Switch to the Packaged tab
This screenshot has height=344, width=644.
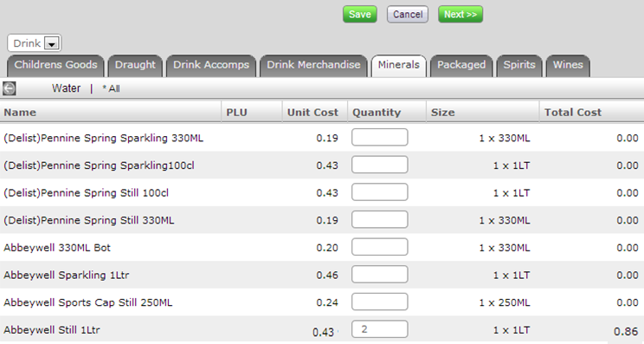pos(461,65)
